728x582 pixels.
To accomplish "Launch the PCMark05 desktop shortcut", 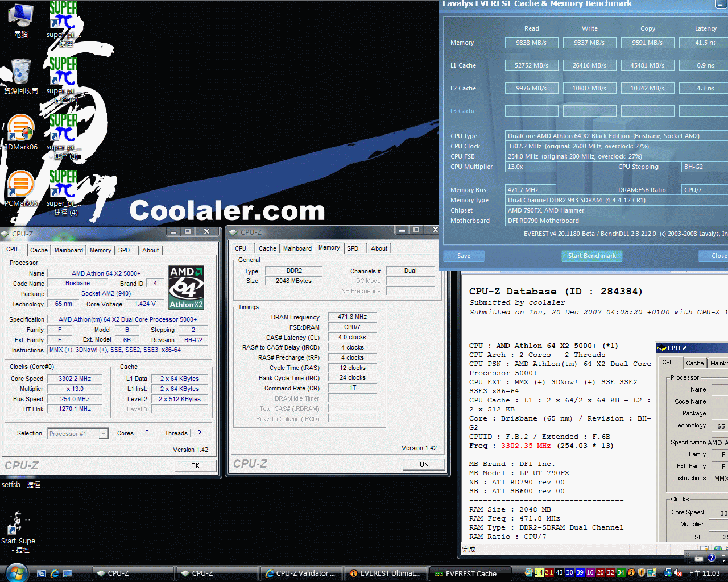I will point(20,189).
